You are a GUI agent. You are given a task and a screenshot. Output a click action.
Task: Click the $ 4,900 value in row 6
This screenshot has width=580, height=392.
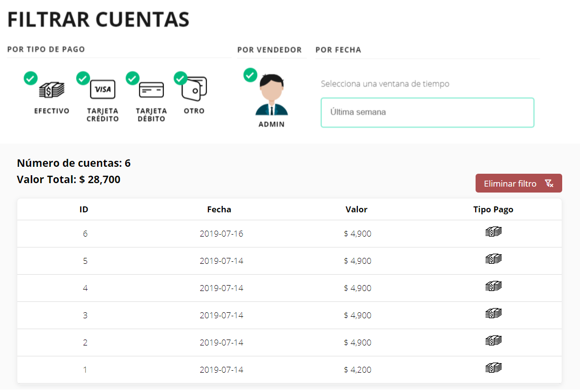[x=357, y=234]
